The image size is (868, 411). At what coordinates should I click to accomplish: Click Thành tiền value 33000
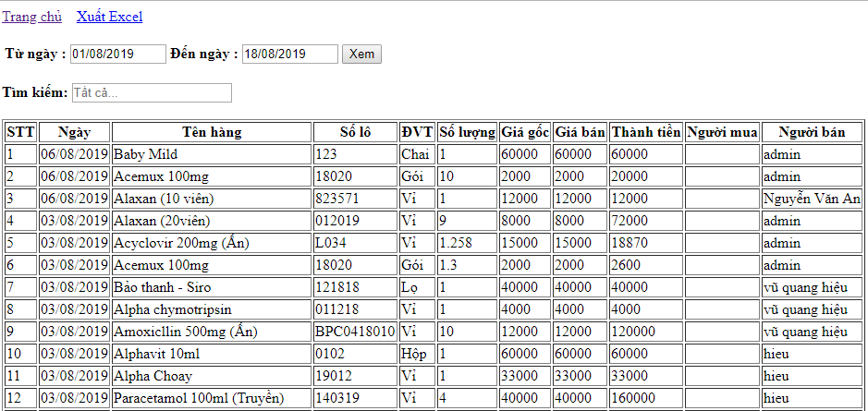tap(646, 376)
